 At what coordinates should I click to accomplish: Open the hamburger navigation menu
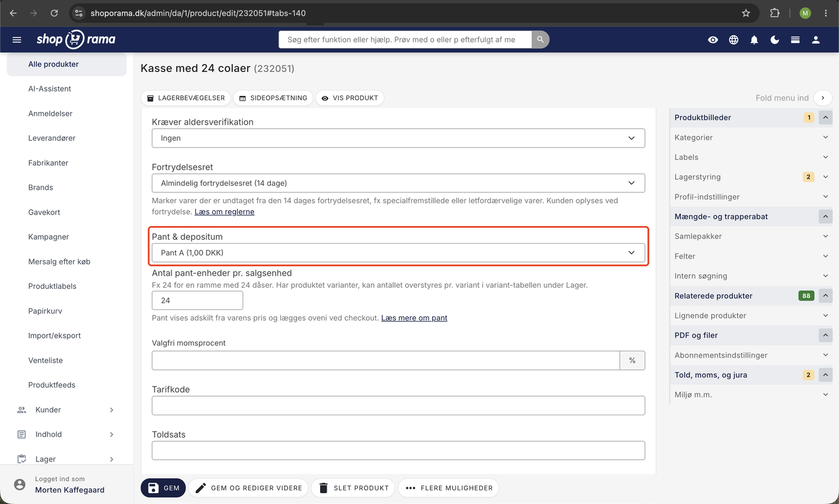(x=17, y=40)
